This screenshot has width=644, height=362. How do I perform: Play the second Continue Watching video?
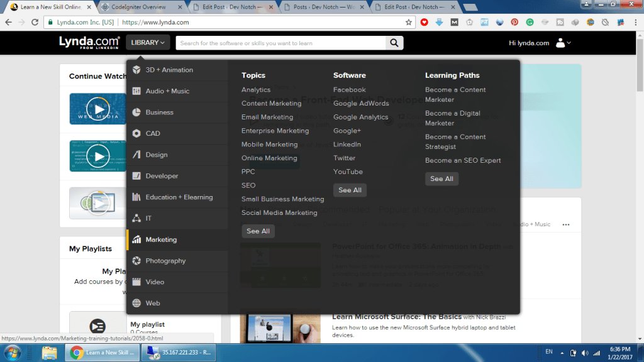click(x=97, y=156)
